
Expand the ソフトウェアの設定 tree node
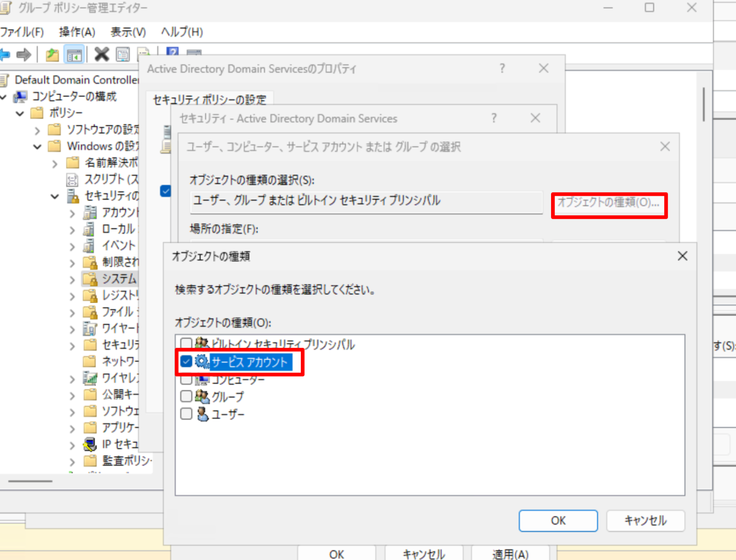pos(37,131)
